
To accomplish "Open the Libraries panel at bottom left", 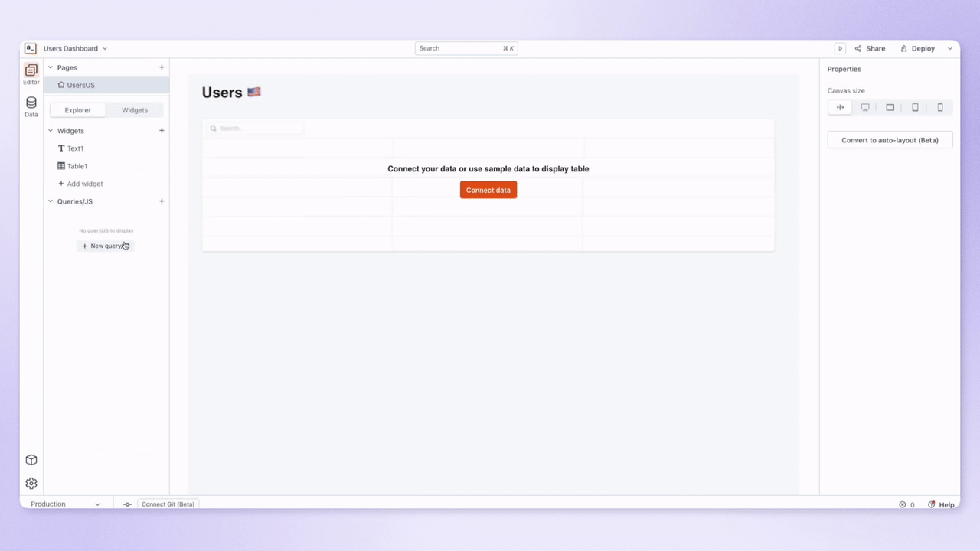I will click(x=31, y=460).
